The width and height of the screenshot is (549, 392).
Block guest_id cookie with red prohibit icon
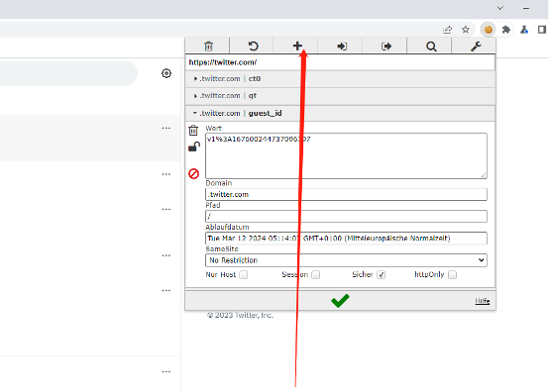(193, 173)
